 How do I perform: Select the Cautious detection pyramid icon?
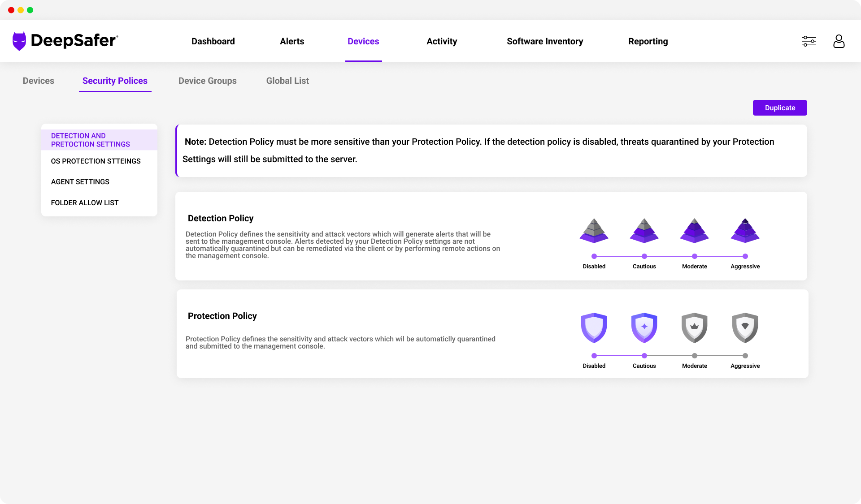[644, 231]
